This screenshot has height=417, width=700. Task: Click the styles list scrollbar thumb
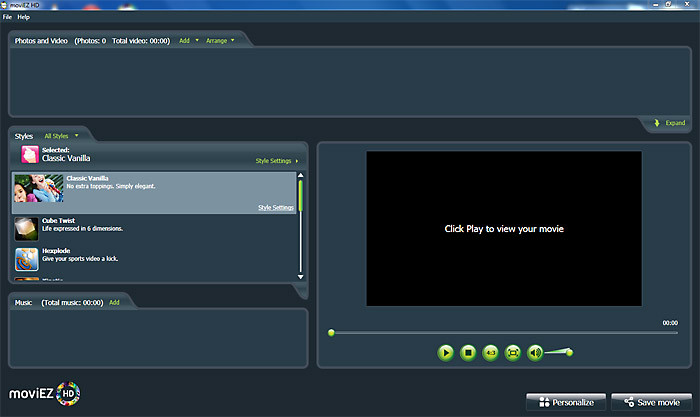(300, 195)
